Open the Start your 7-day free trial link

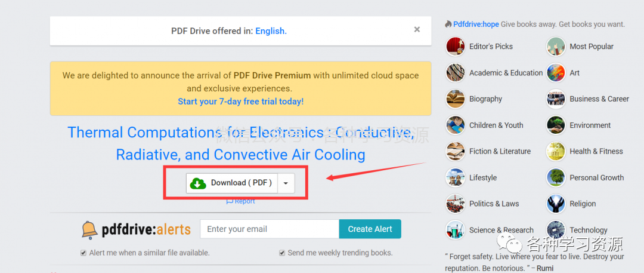click(x=240, y=102)
